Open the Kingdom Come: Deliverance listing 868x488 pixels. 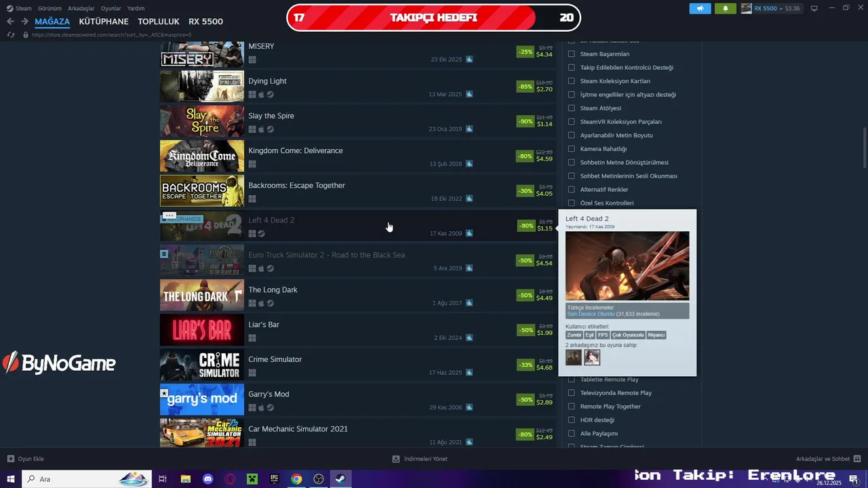coord(357,156)
